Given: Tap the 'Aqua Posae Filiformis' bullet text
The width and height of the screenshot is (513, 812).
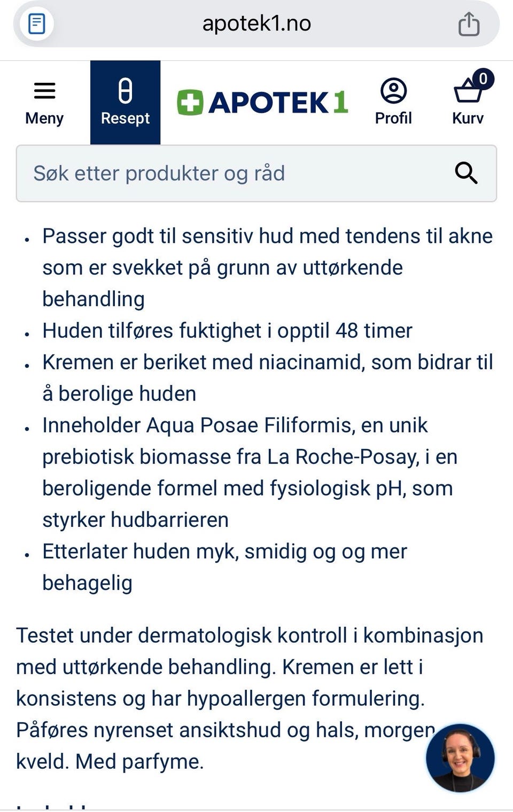Looking at the screenshot, I should click(x=250, y=472).
